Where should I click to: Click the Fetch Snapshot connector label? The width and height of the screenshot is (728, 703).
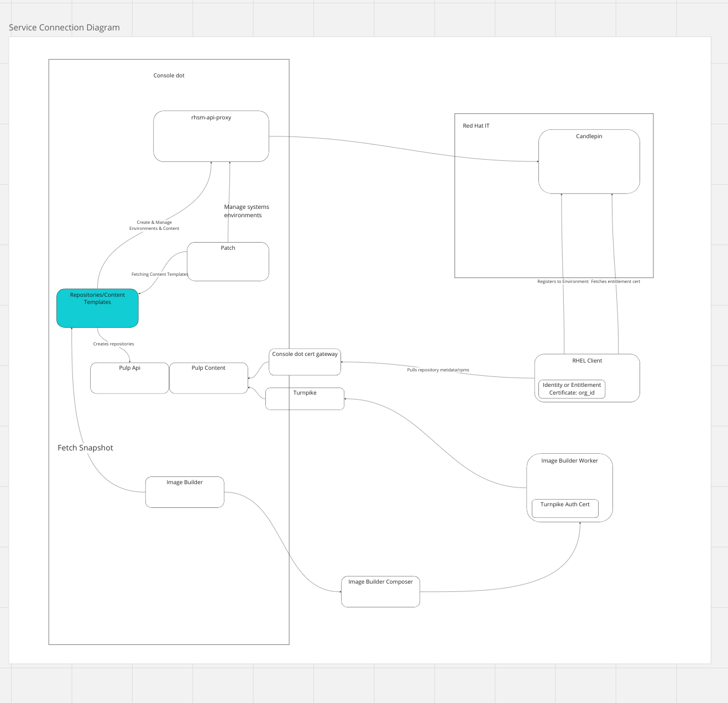(85, 448)
